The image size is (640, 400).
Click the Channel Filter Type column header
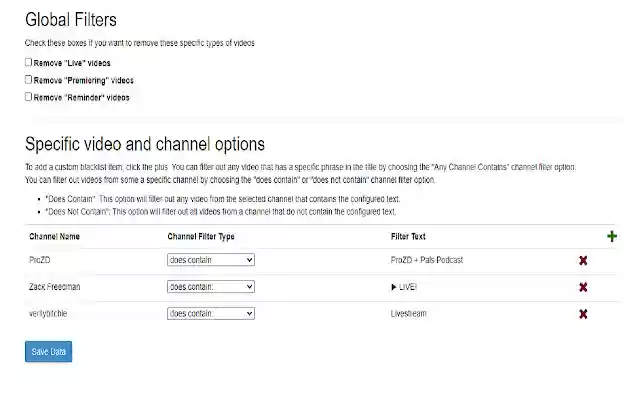point(201,236)
